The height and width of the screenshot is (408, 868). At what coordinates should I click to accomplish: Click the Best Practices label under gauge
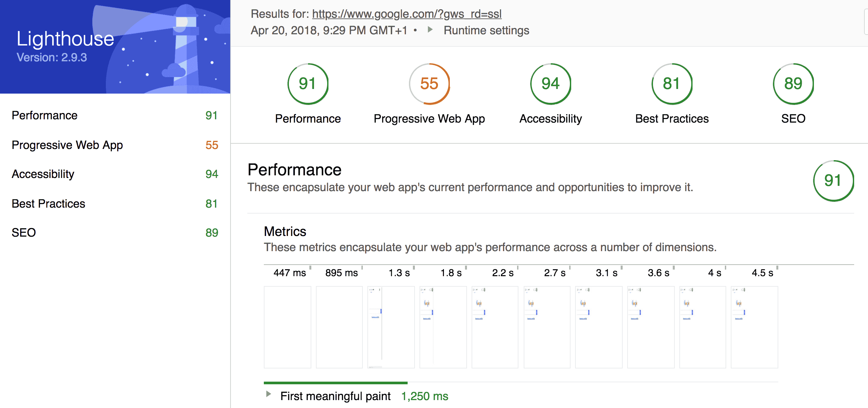[x=672, y=119]
